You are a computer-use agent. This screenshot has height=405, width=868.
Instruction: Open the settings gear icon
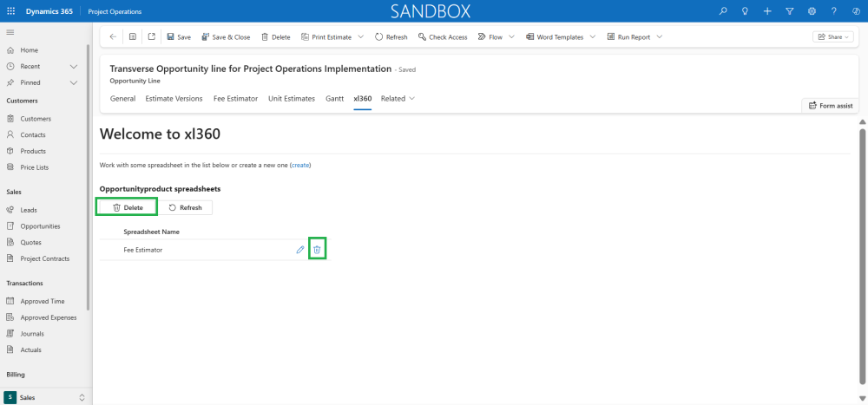(x=812, y=11)
